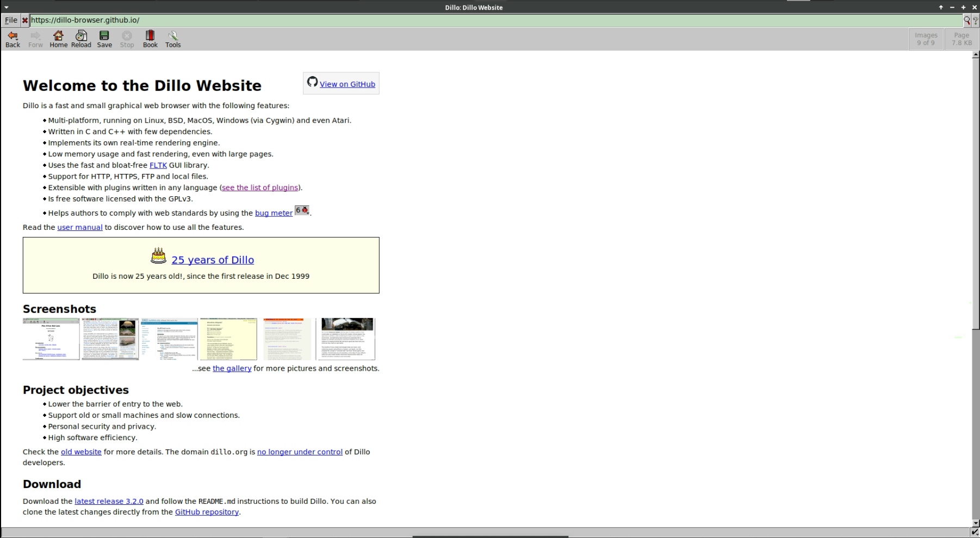The width and height of the screenshot is (980, 538).
Task: Click the Download heading
Action: coord(52,484)
